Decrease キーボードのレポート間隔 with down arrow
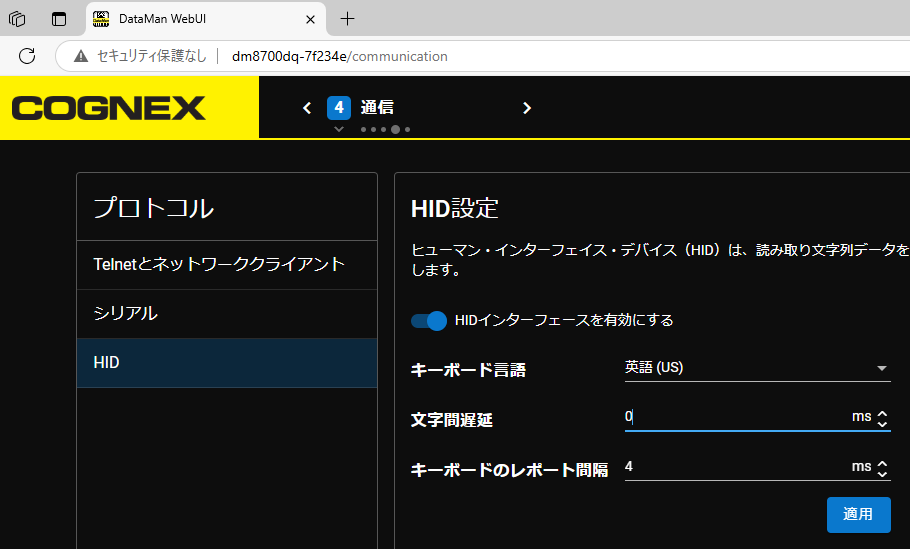The image size is (910, 549). pyautogui.click(x=882, y=473)
